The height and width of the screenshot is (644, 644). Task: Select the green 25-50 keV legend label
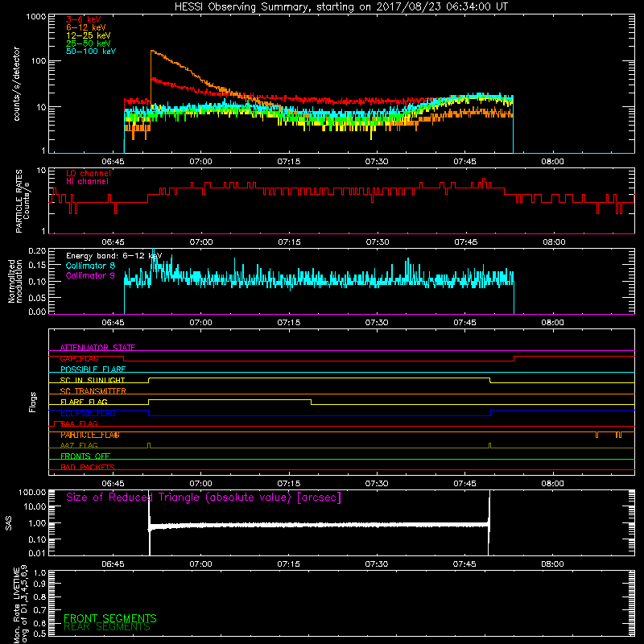(x=89, y=43)
